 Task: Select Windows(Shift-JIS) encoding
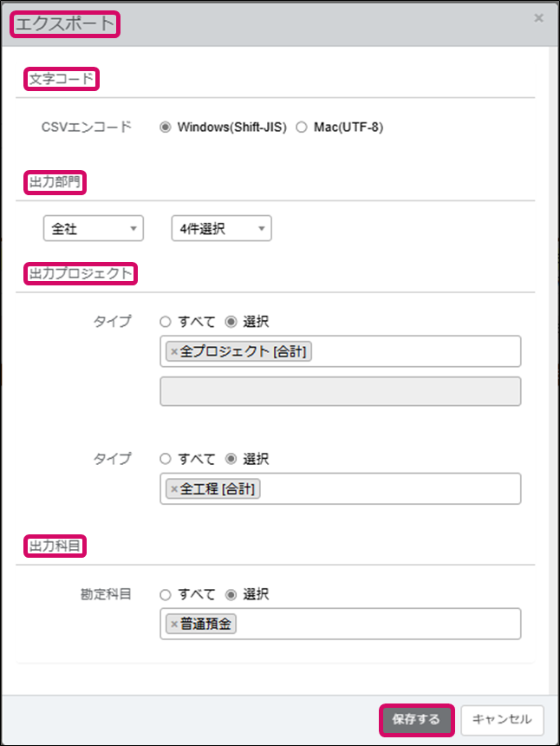tap(166, 128)
